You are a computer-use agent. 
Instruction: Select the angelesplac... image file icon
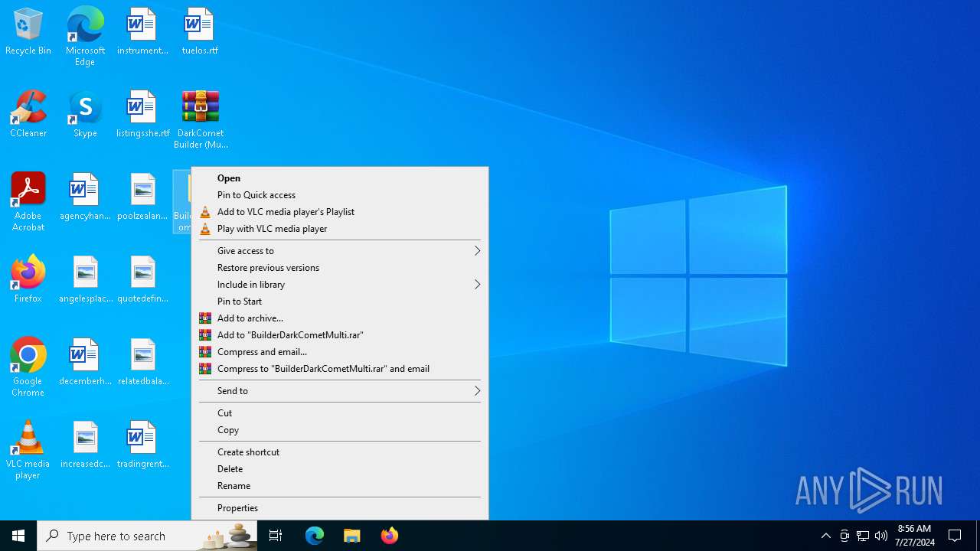coord(85,280)
